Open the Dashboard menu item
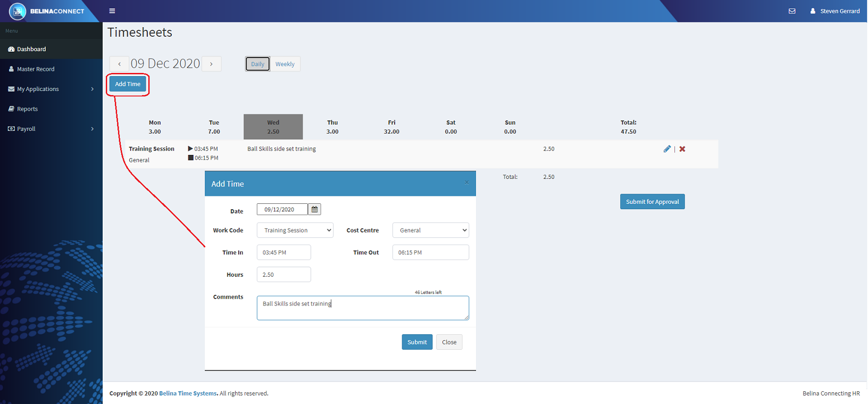 click(51, 49)
